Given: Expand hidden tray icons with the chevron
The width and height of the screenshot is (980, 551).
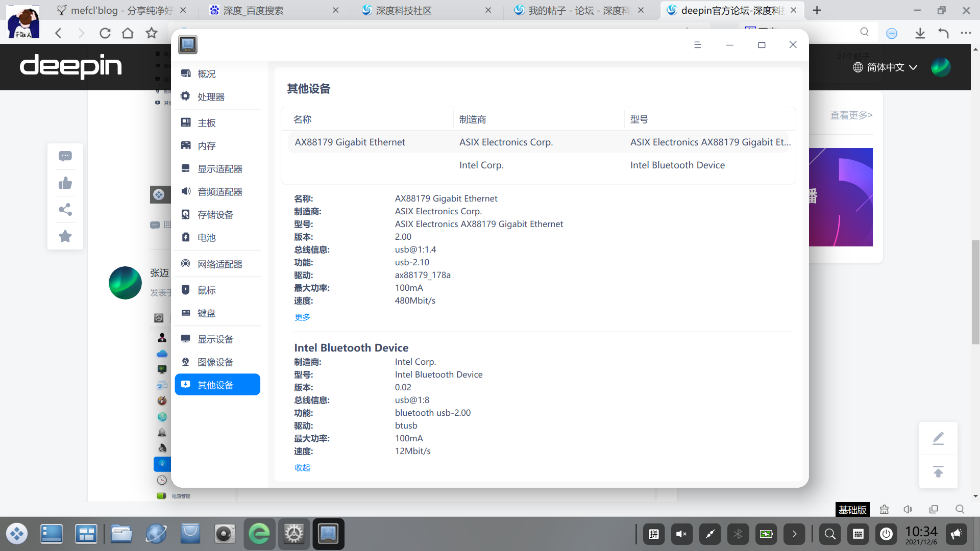Looking at the screenshot, I should click(x=794, y=534).
